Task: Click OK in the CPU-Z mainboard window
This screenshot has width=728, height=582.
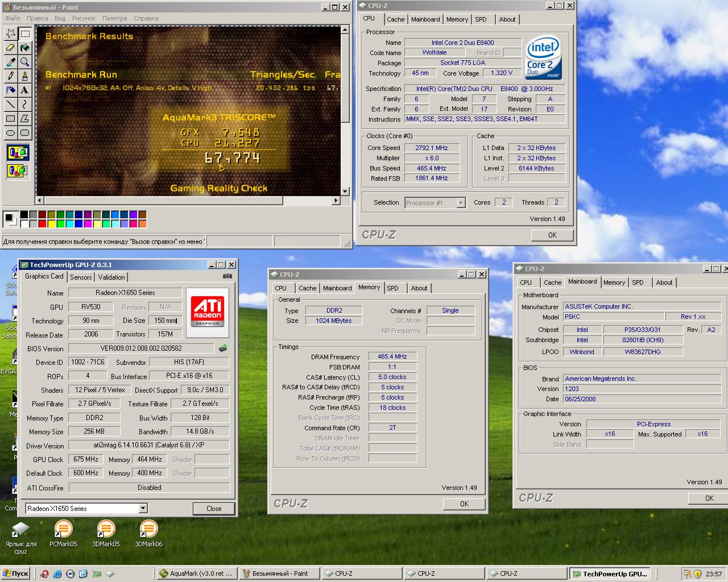Action: coord(709,498)
